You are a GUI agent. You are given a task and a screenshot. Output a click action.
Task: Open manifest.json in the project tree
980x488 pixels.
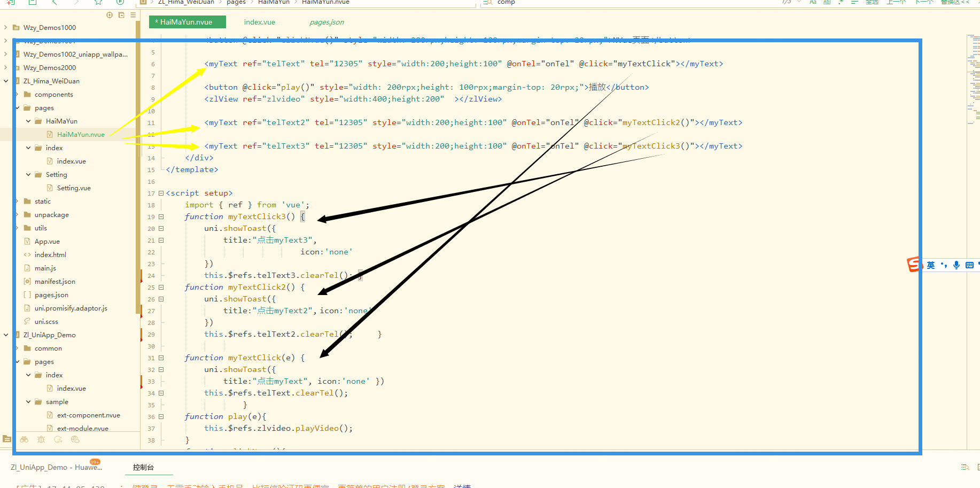coord(55,282)
